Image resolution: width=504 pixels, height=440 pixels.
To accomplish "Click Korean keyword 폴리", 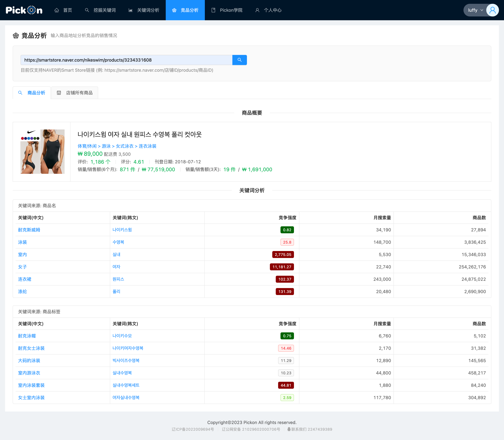I will (x=116, y=292).
